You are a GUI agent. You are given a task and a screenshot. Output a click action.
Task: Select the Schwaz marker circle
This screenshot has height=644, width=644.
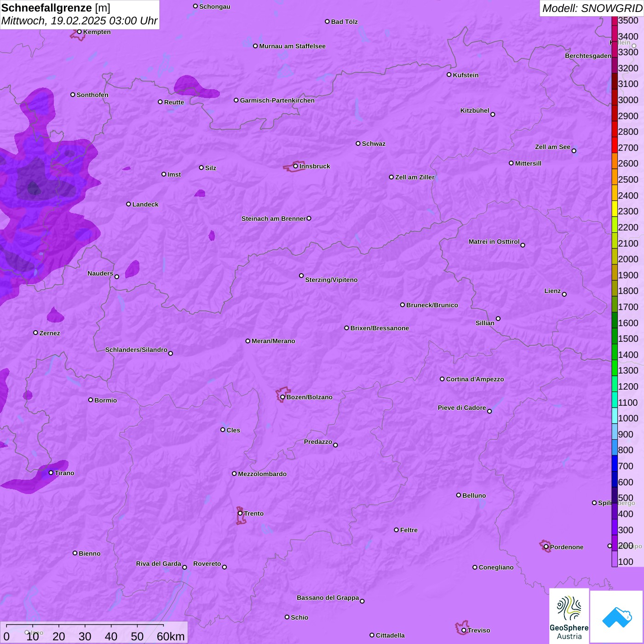pyautogui.click(x=358, y=144)
